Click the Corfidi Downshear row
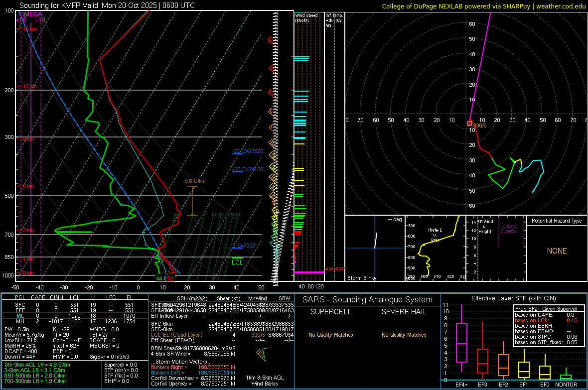 point(193,378)
